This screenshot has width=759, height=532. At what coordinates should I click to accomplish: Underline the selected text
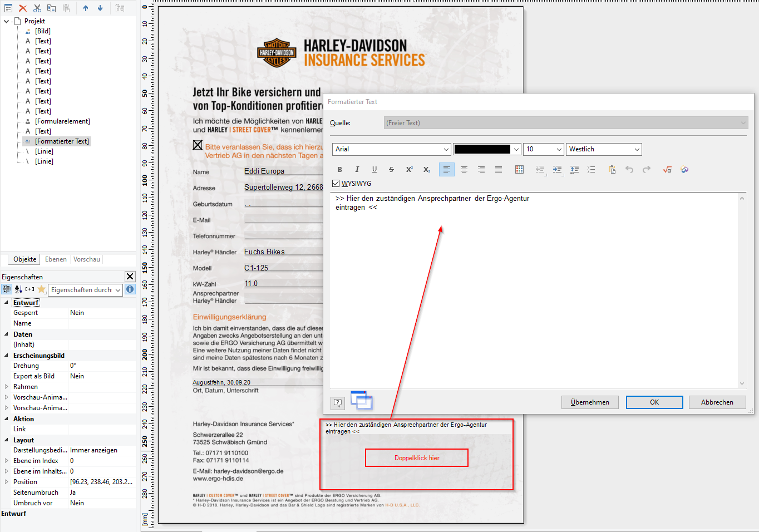point(374,170)
